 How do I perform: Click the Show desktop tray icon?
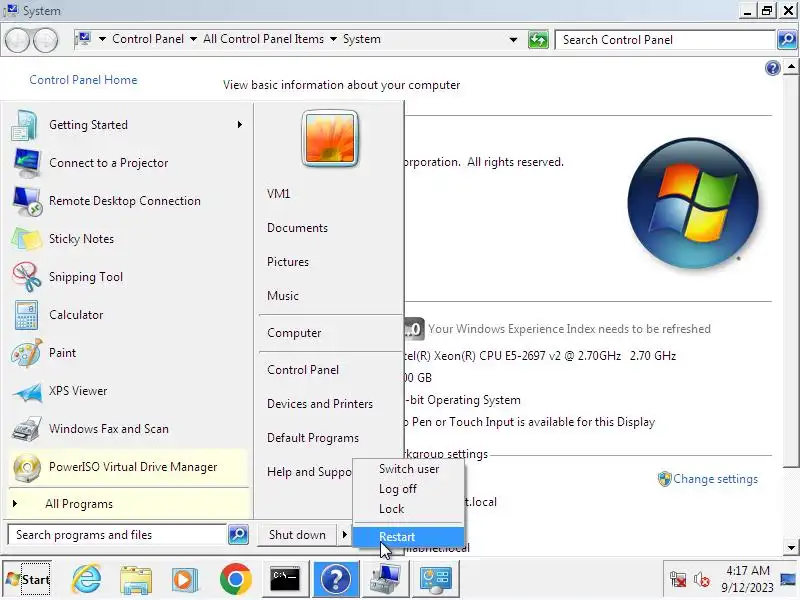[789, 579]
